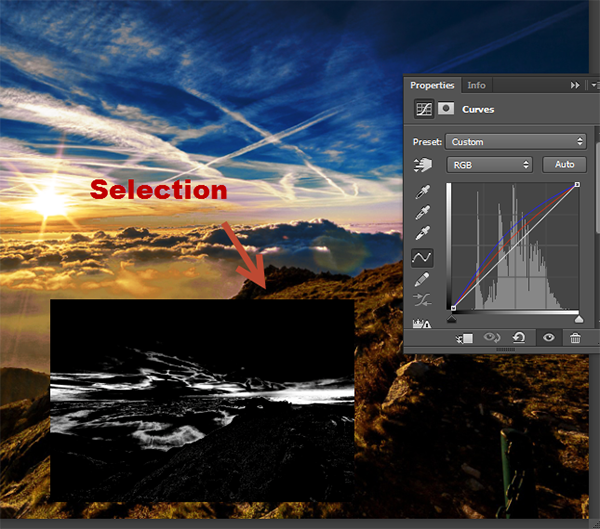Open the Preset dropdown showing Custom

pos(515,142)
